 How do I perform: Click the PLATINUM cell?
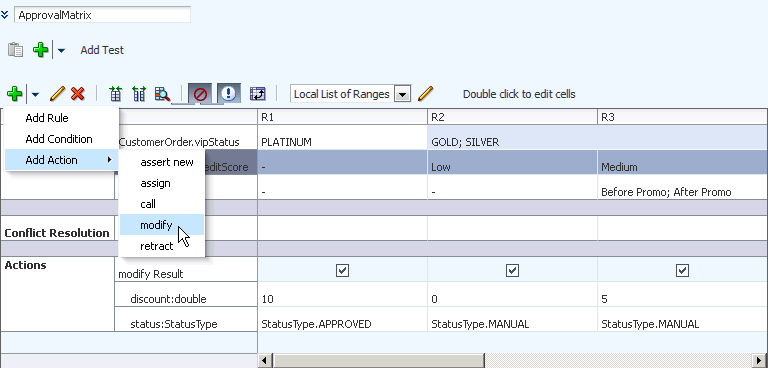(x=342, y=138)
